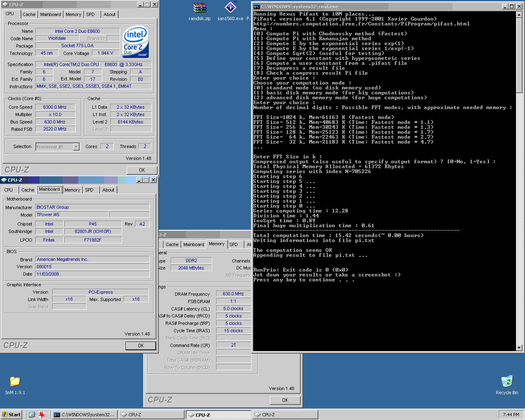Image resolution: width=525 pixels, height=420 pixels.
Task: Switch to Cache tab in top CPU-Z window
Action: click(x=29, y=14)
